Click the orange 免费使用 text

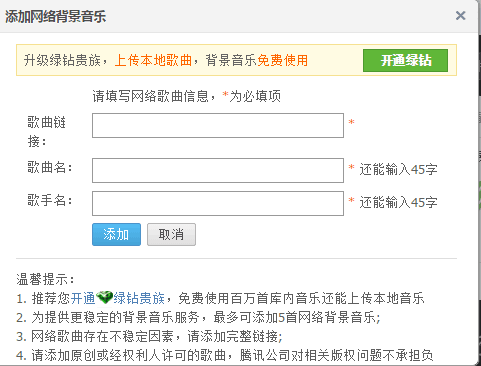click(283, 61)
